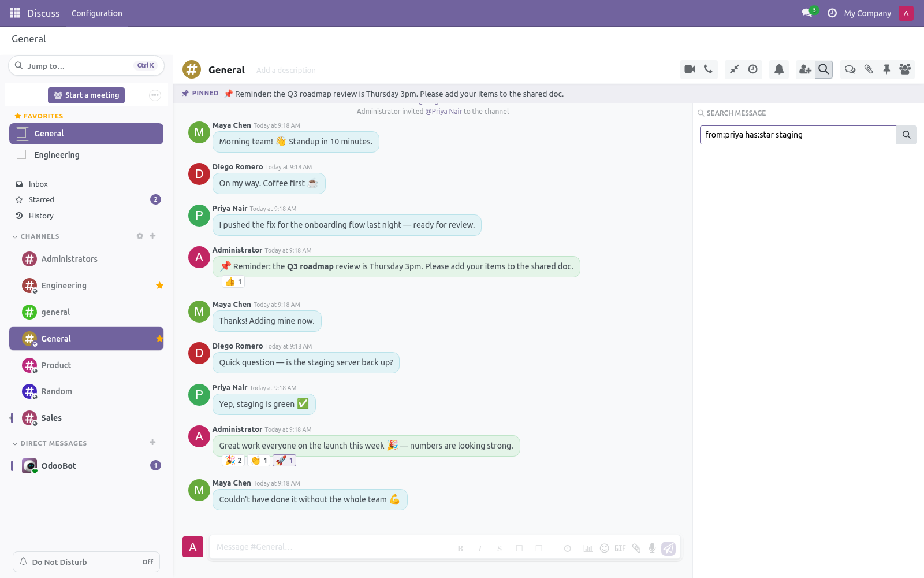
Task: Toggle the clapping hands reaction
Action: pyautogui.click(x=259, y=461)
